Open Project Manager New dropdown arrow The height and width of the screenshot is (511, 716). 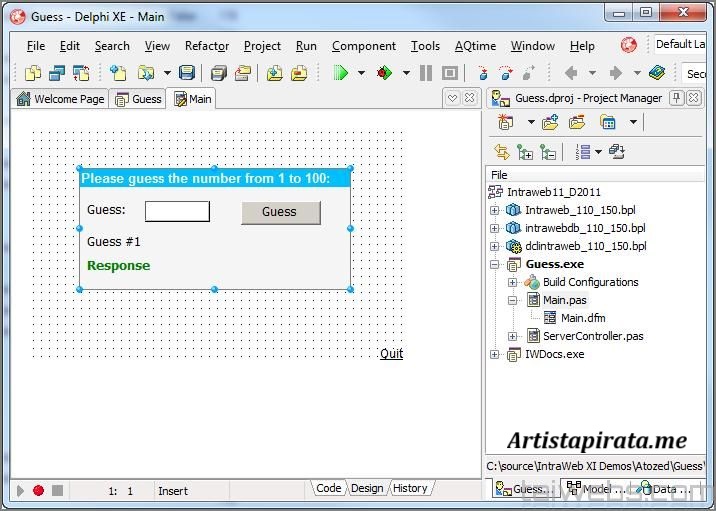point(531,122)
